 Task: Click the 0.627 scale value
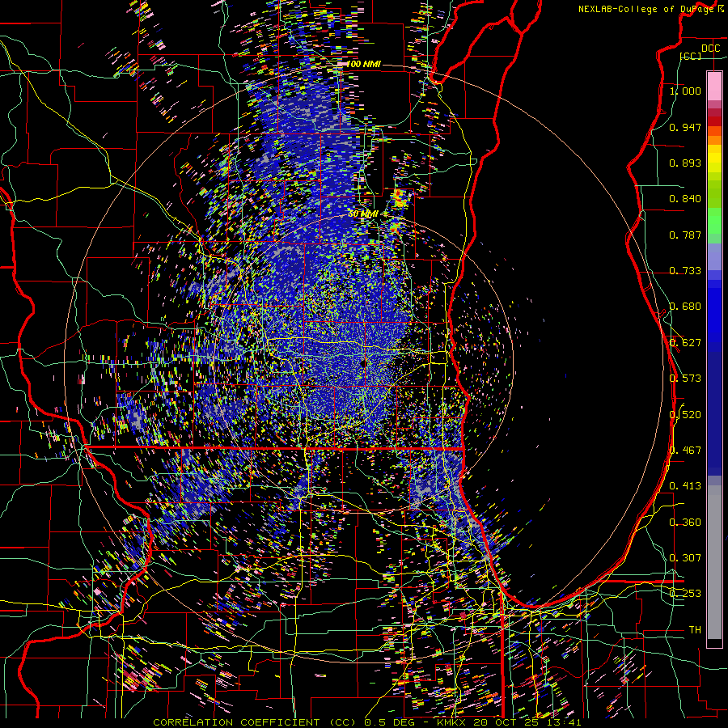tap(685, 343)
